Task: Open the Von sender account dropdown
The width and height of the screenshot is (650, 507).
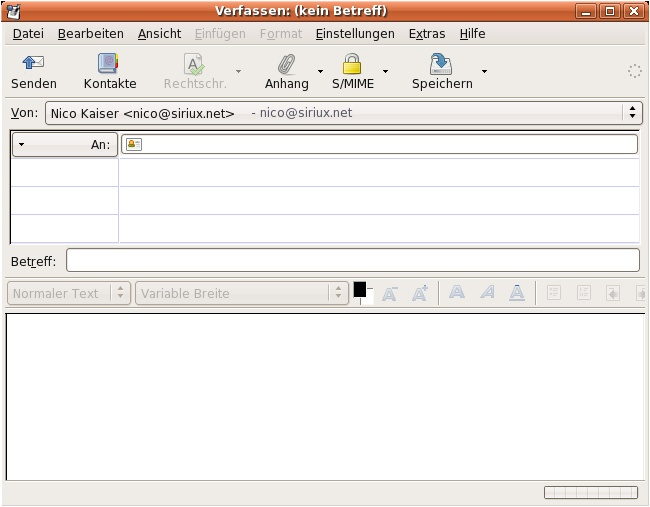Action: click(x=344, y=113)
